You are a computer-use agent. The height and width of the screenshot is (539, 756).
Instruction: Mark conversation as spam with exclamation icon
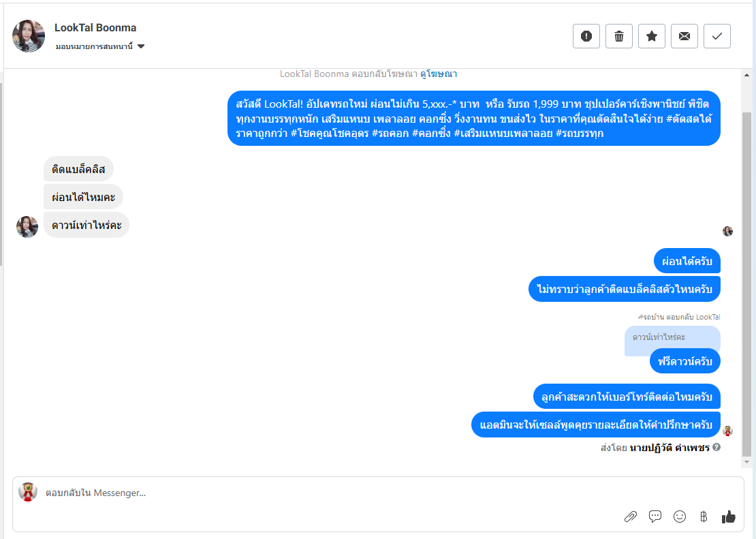tap(586, 36)
